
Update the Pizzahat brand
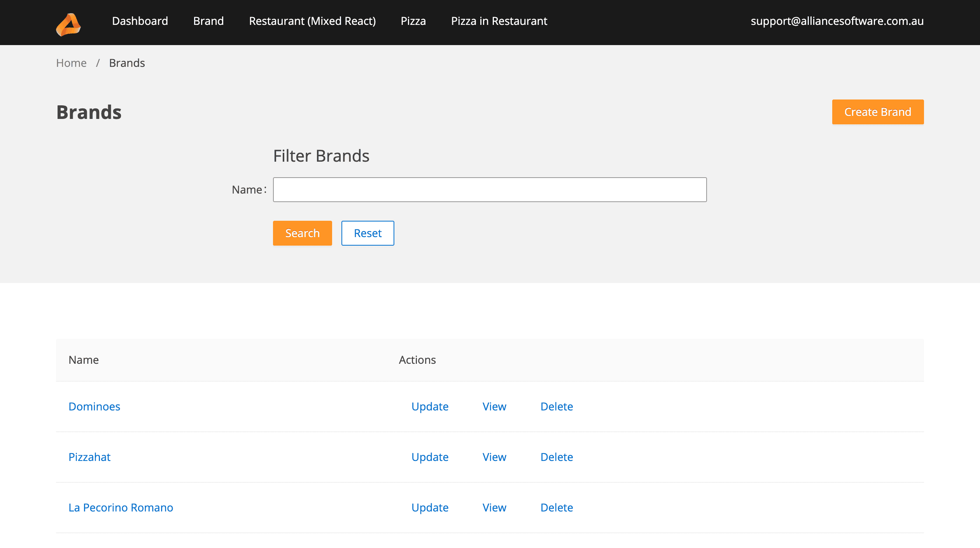(430, 457)
